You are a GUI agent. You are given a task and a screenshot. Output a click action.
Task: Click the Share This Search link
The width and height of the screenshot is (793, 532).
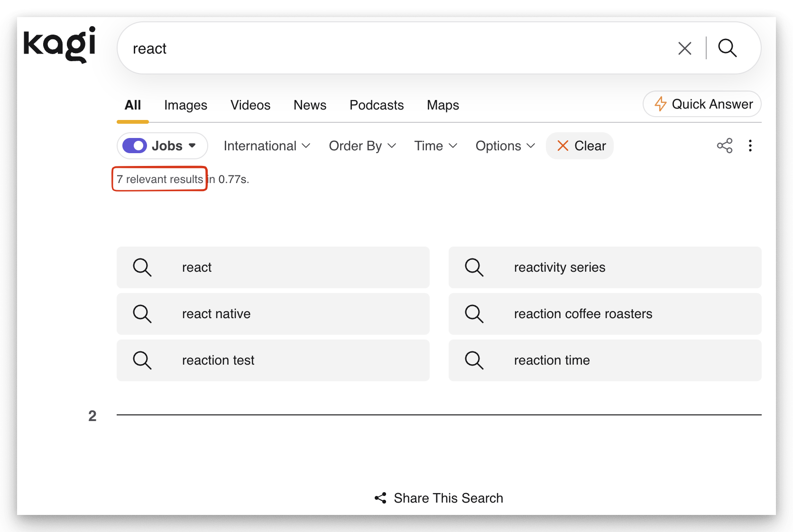click(439, 498)
